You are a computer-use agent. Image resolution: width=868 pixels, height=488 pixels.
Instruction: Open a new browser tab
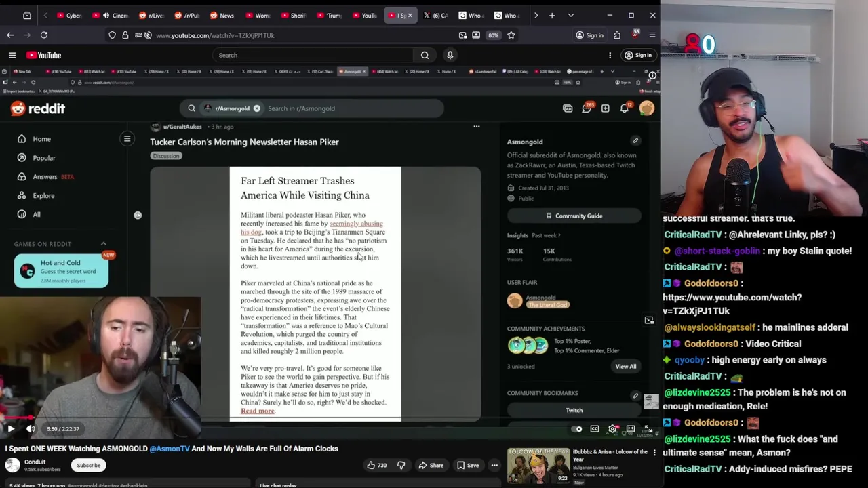(552, 15)
